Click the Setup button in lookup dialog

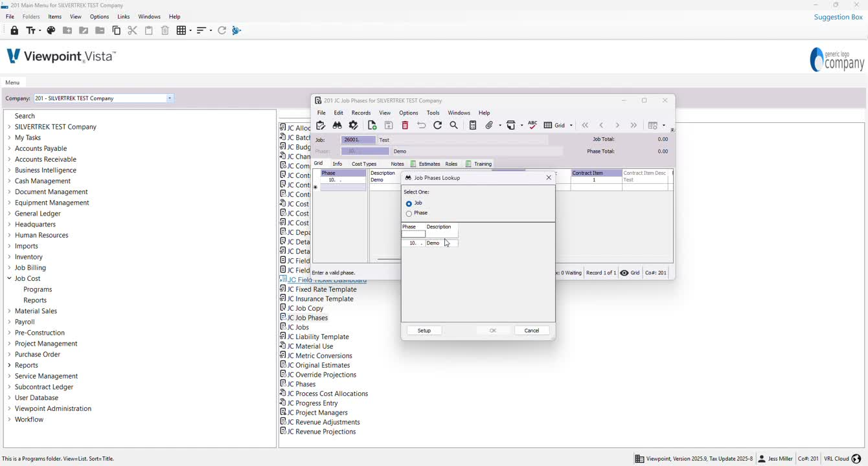[x=424, y=331]
